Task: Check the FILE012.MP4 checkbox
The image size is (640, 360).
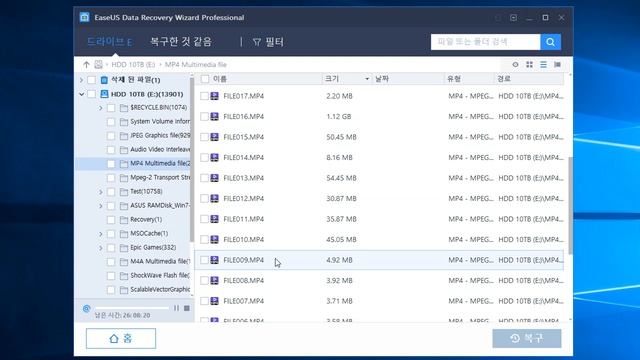Action: pos(204,198)
